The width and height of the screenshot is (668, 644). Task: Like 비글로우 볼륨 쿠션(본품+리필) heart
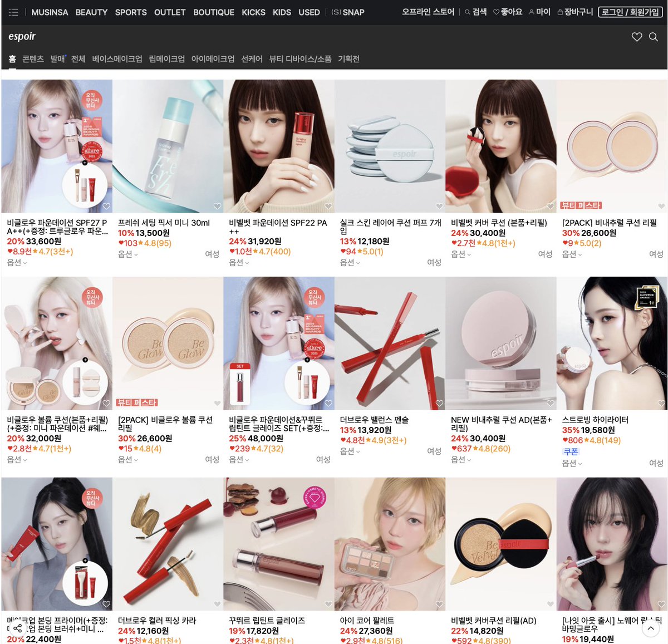106,404
